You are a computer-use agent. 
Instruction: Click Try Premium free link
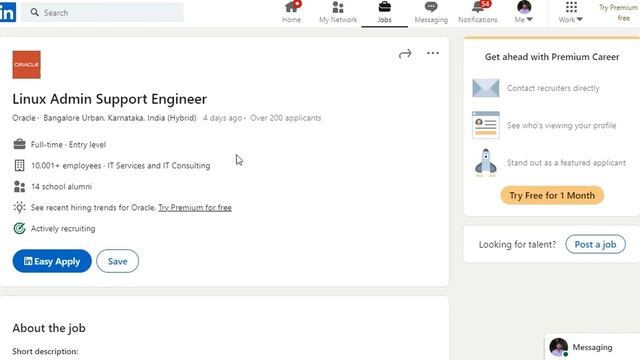click(x=618, y=13)
